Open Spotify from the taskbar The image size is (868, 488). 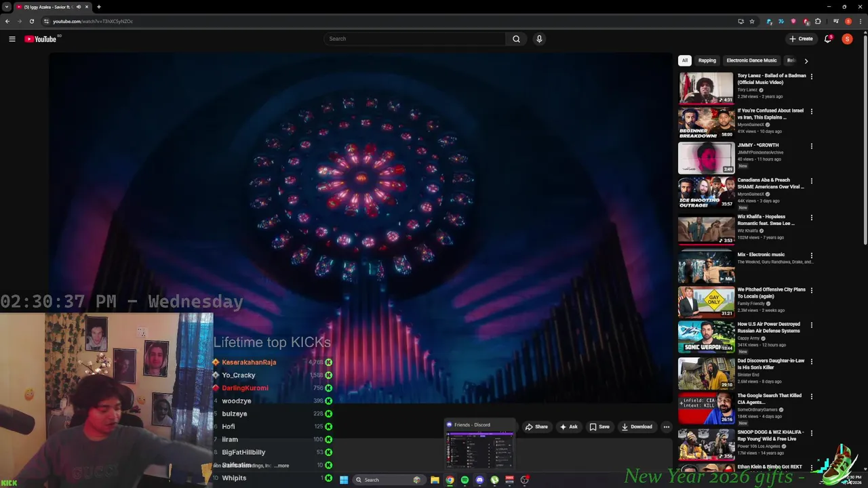465,480
